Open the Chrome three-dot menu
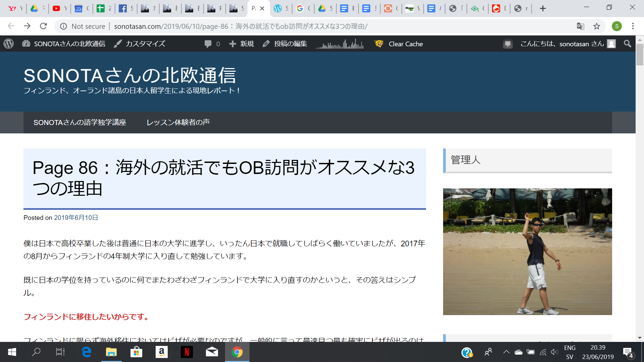This screenshot has width=644, height=362. tap(633, 26)
